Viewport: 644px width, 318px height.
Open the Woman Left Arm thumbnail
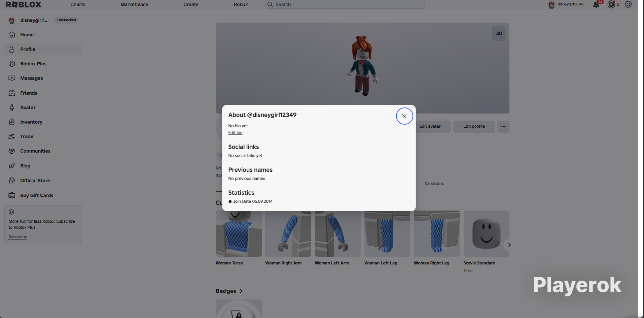(x=338, y=234)
